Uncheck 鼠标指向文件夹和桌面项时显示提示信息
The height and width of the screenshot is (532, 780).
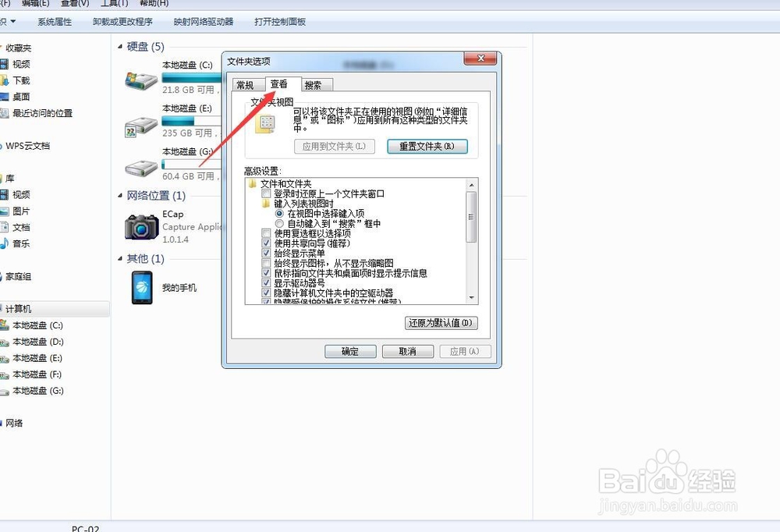(266, 273)
